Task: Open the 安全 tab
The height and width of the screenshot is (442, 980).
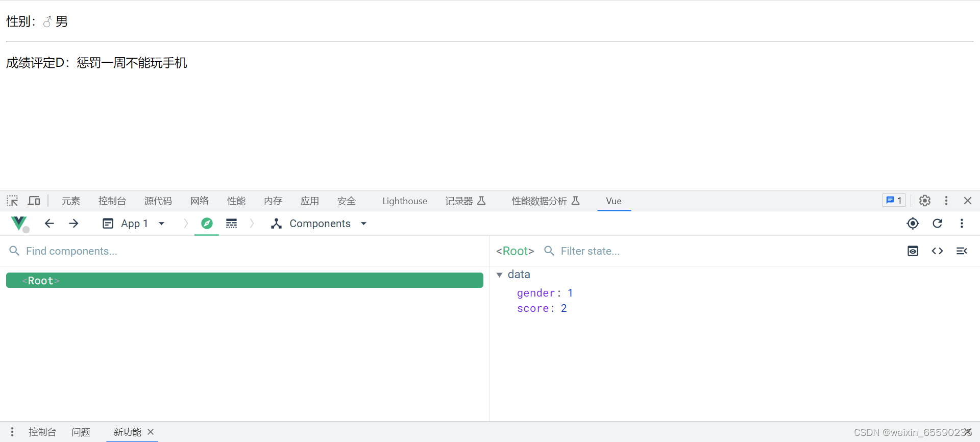Action: click(347, 201)
